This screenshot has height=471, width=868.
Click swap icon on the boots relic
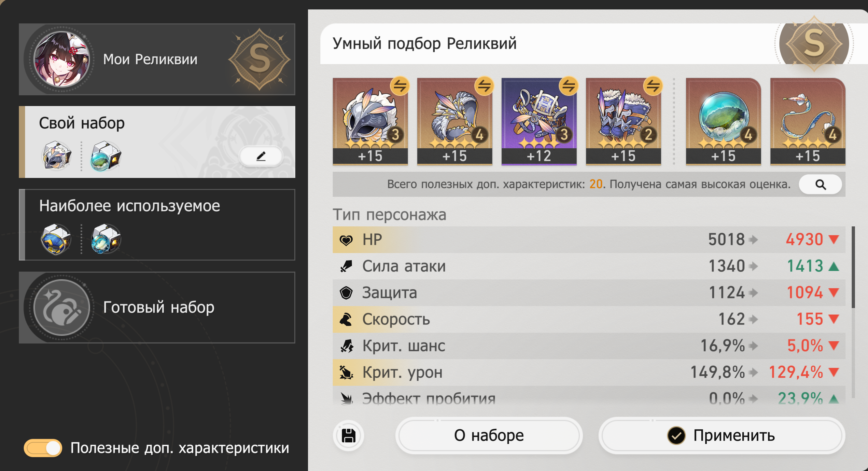click(653, 86)
